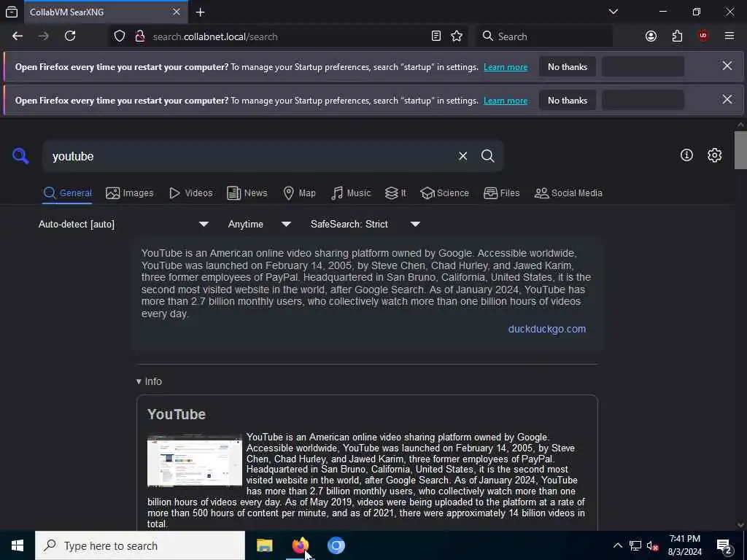Open File Explorer from the taskbar
747x560 pixels.
pos(264,545)
